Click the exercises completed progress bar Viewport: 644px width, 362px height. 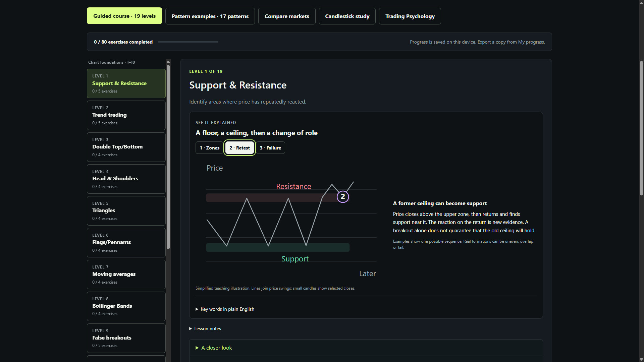188,42
